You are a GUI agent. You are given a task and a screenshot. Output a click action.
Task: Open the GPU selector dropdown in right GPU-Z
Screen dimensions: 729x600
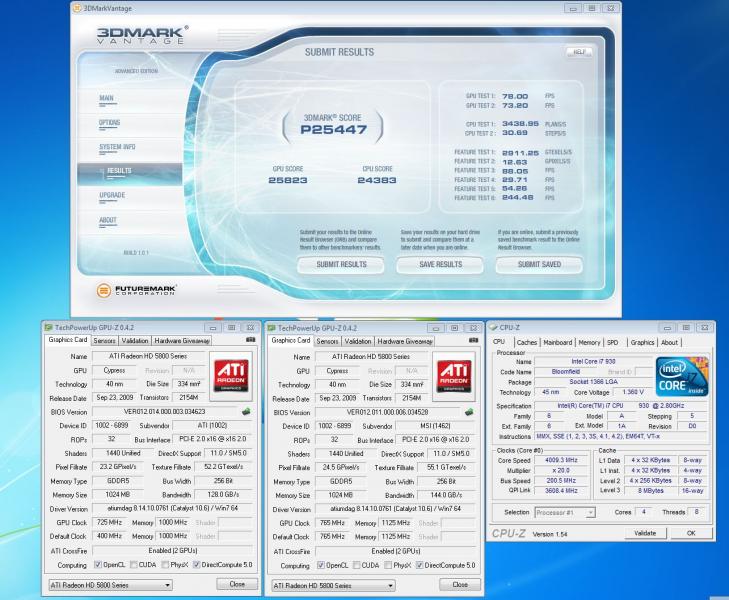click(333, 586)
